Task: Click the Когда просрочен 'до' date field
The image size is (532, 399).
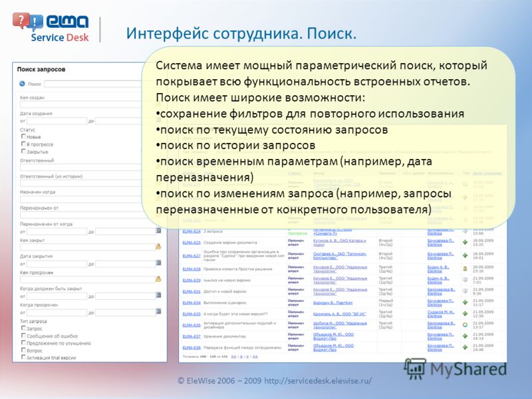Action: tap(125, 312)
